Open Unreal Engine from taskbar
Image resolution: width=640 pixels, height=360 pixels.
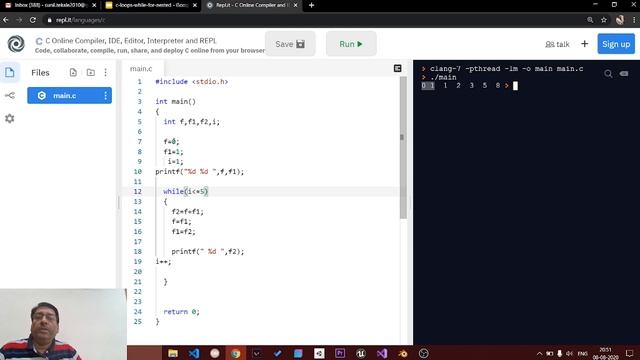click(361, 353)
